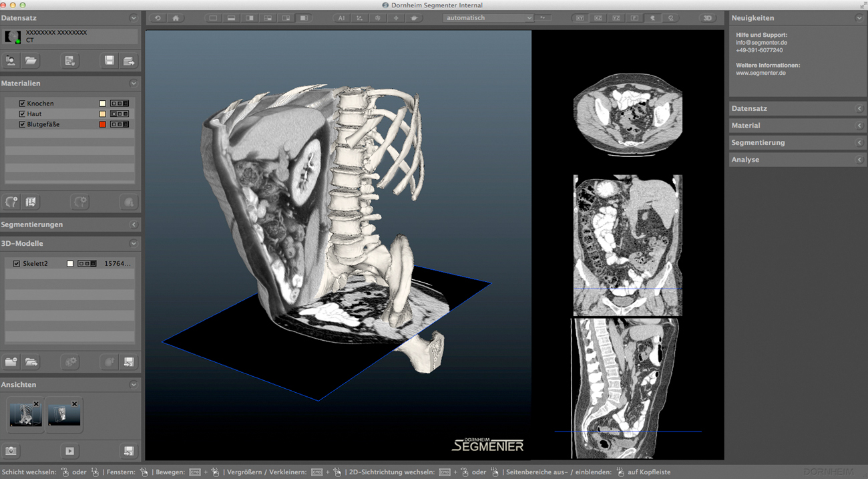The width and height of the screenshot is (868, 479).
Task: Expand the Segmentierung section on the right
Action: pyautogui.click(x=859, y=143)
